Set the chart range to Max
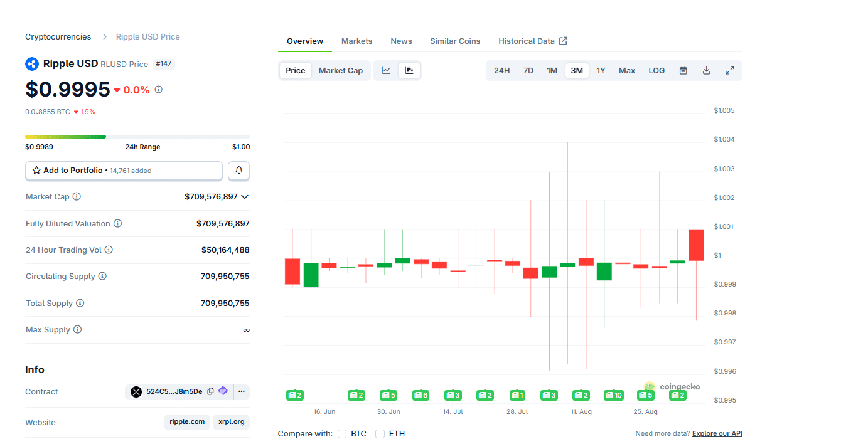 click(x=627, y=71)
